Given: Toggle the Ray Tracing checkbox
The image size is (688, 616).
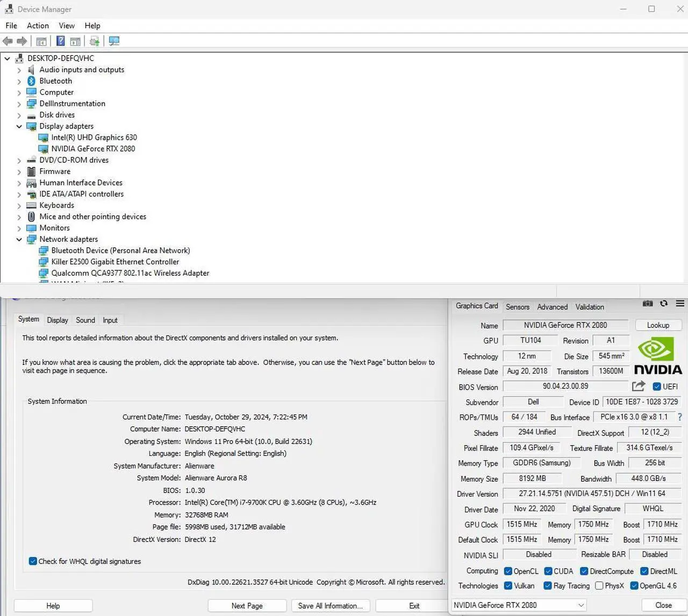Looking at the screenshot, I should 548,585.
